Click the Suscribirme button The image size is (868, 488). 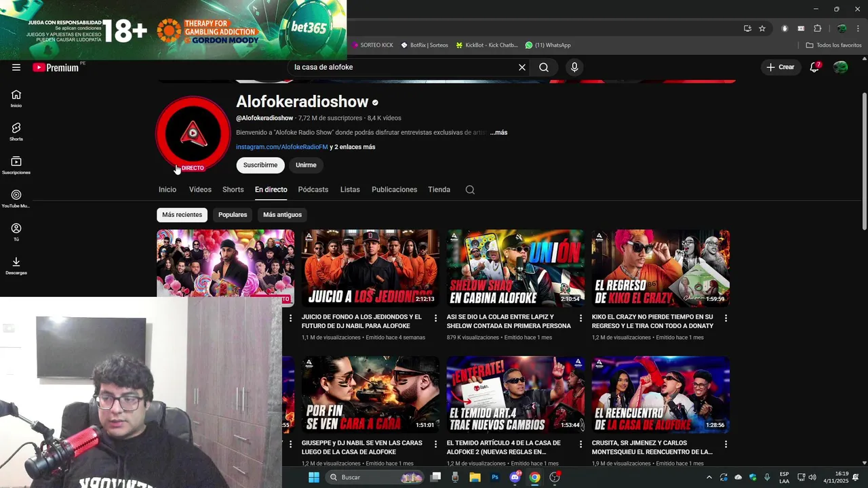point(260,165)
